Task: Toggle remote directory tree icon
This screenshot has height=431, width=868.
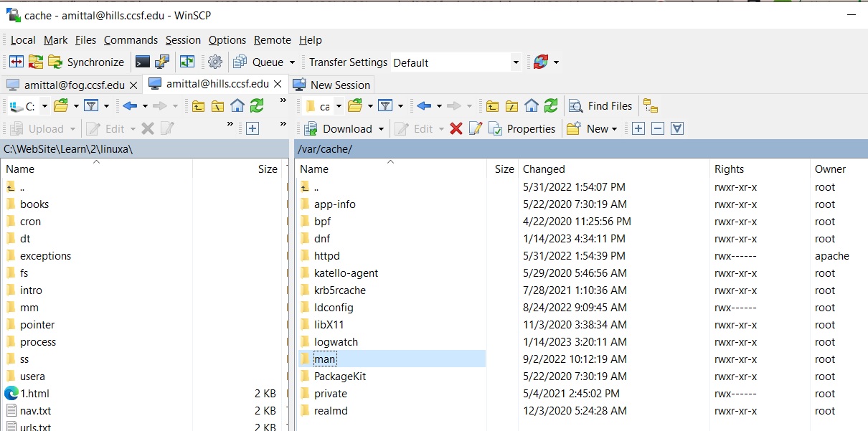Action: coord(651,106)
